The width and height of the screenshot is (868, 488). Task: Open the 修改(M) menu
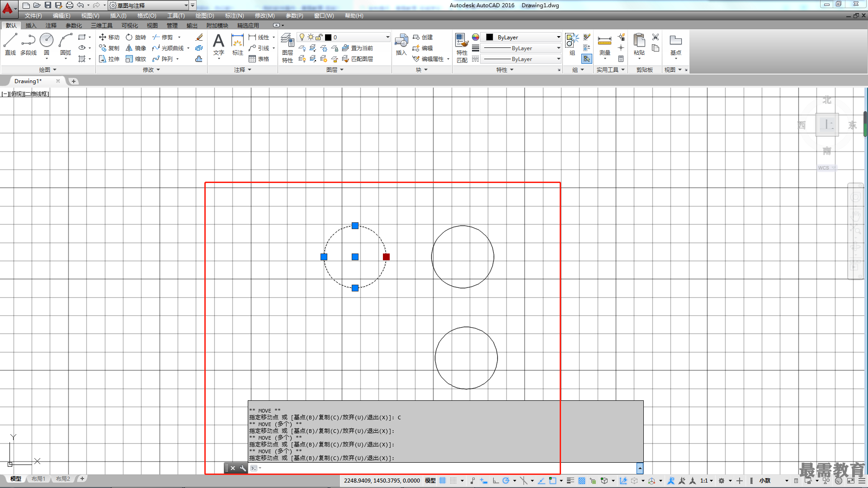click(x=264, y=16)
